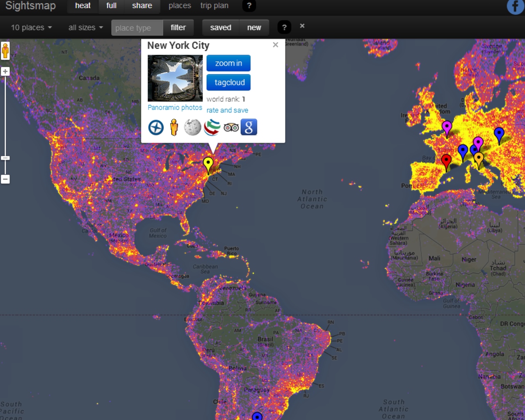Click the 'North Atlantic Ocean' map label
This screenshot has height=420, width=525.
pyautogui.click(x=312, y=199)
